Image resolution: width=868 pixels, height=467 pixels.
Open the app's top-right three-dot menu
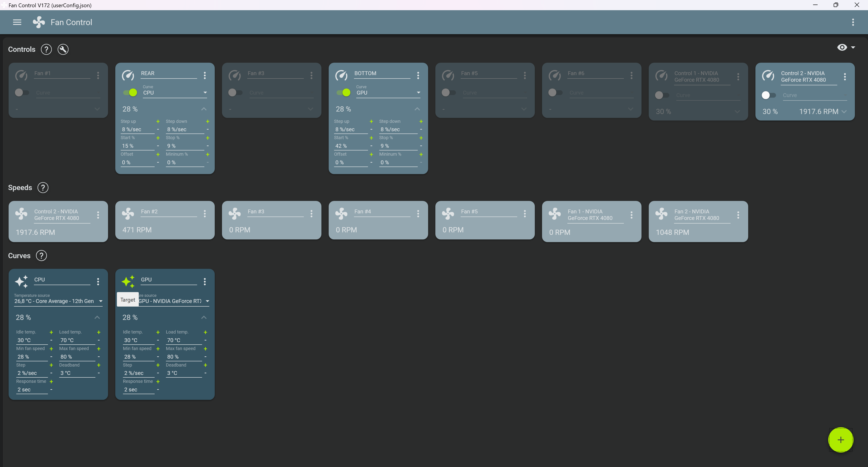853,22
